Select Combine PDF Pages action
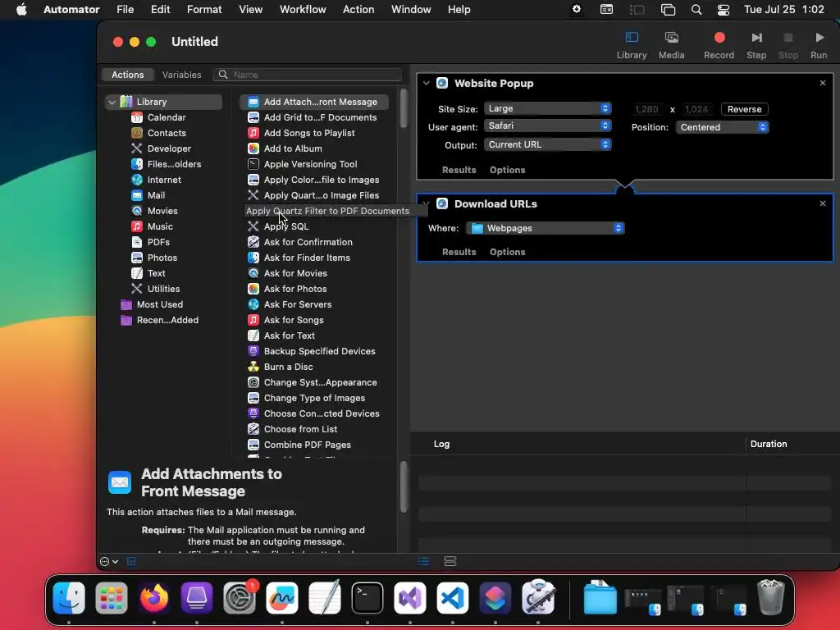840x630 pixels. click(308, 444)
